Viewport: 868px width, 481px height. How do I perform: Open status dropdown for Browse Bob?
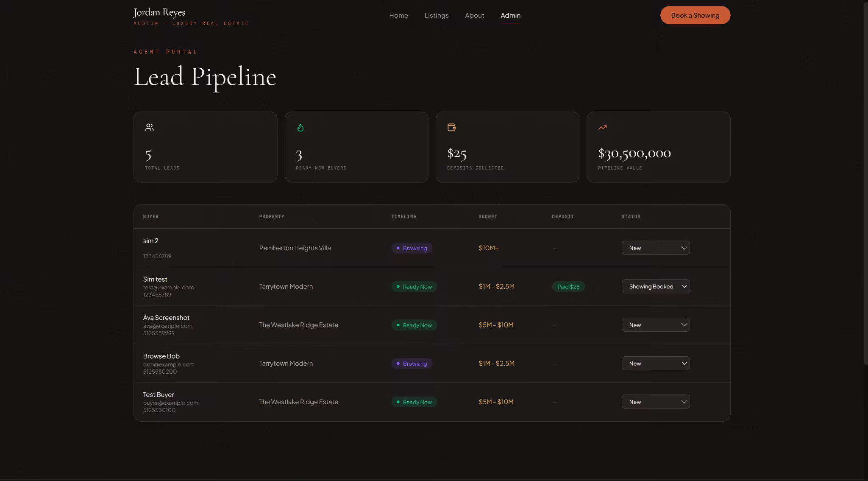click(656, 364)
